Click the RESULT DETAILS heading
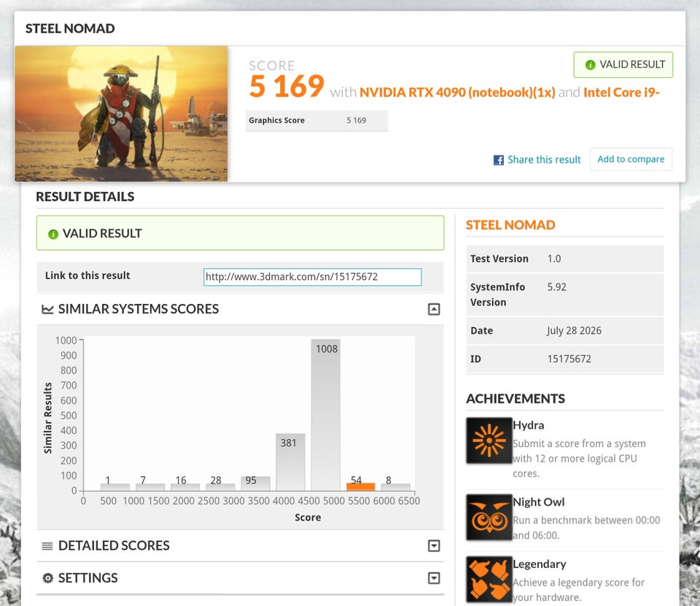This screenshot has height=606, width=700. click(x=85, y=197)
